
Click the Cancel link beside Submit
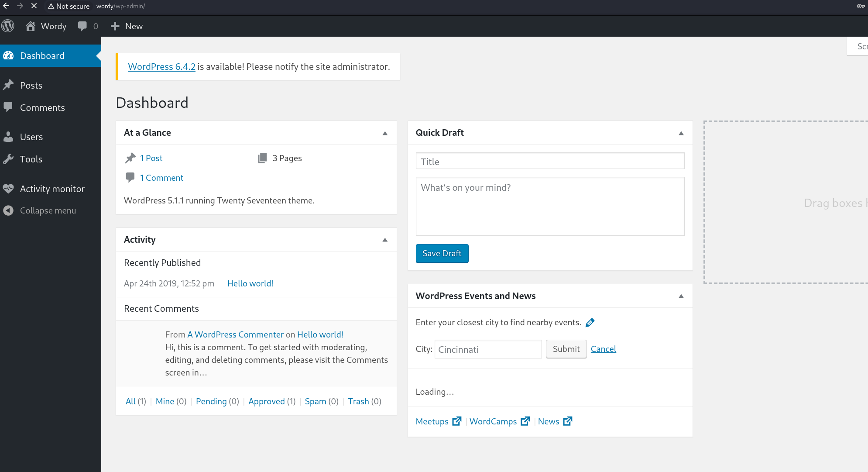(x=604, y=349)
